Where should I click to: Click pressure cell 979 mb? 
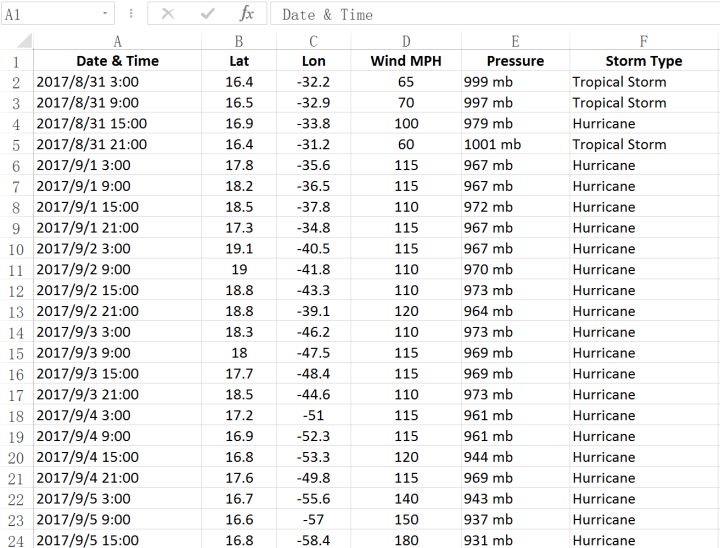pyautogui.click(x=515, y=123)
